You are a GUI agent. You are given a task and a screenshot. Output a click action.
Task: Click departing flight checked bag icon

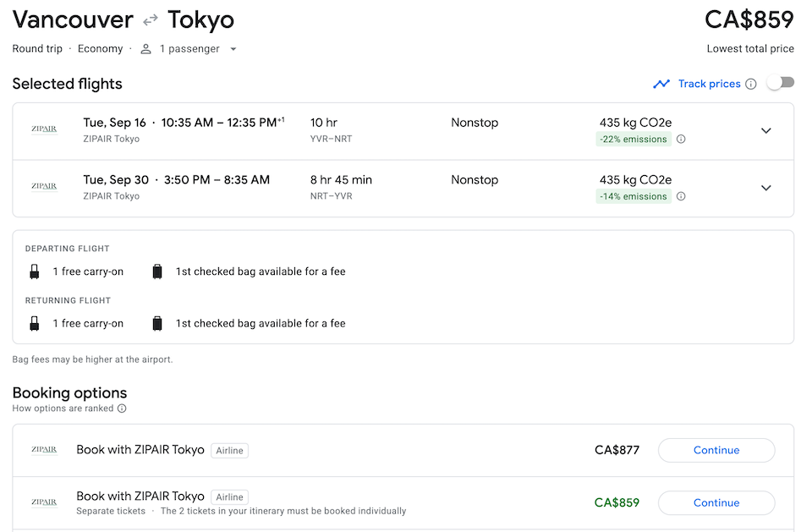(x=157, y=271)
